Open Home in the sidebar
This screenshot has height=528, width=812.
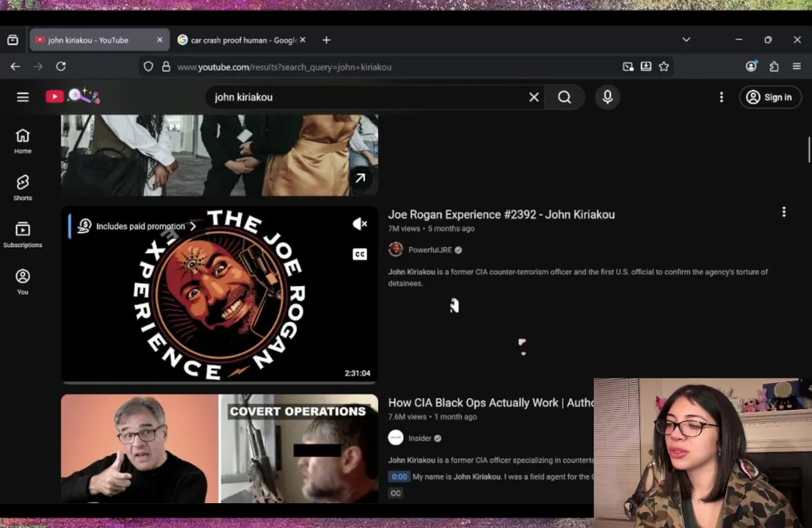(x=23, y=141)
